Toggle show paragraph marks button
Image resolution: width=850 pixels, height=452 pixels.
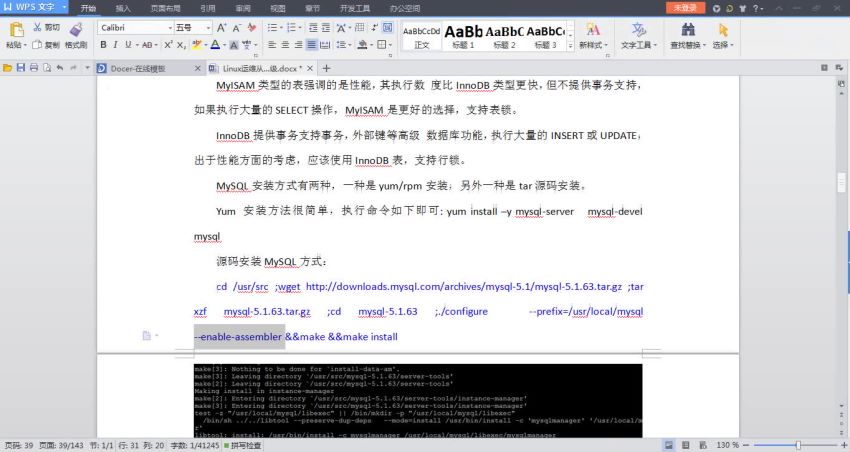pos(375,27)
